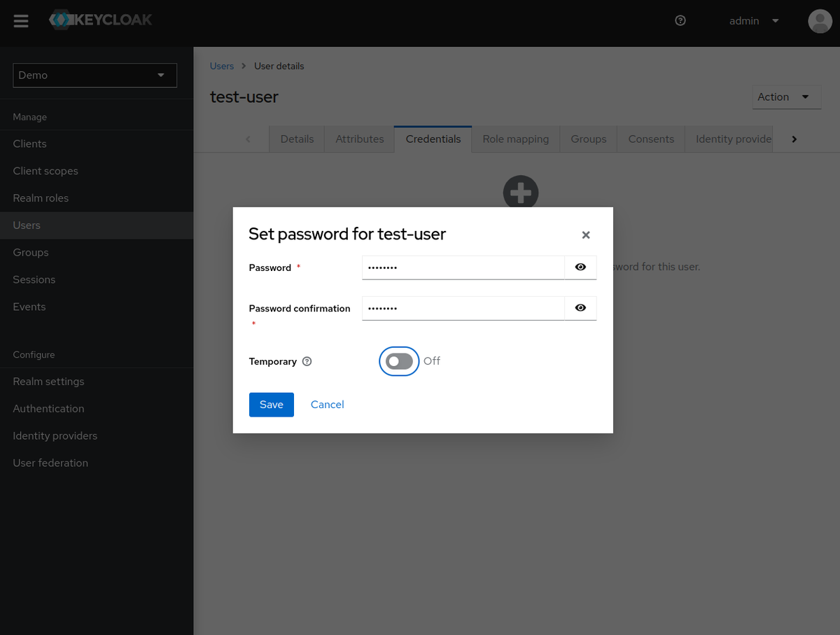Cancel setting the password
This screenshot has width=840, height=635.
(x=327, y=405)
